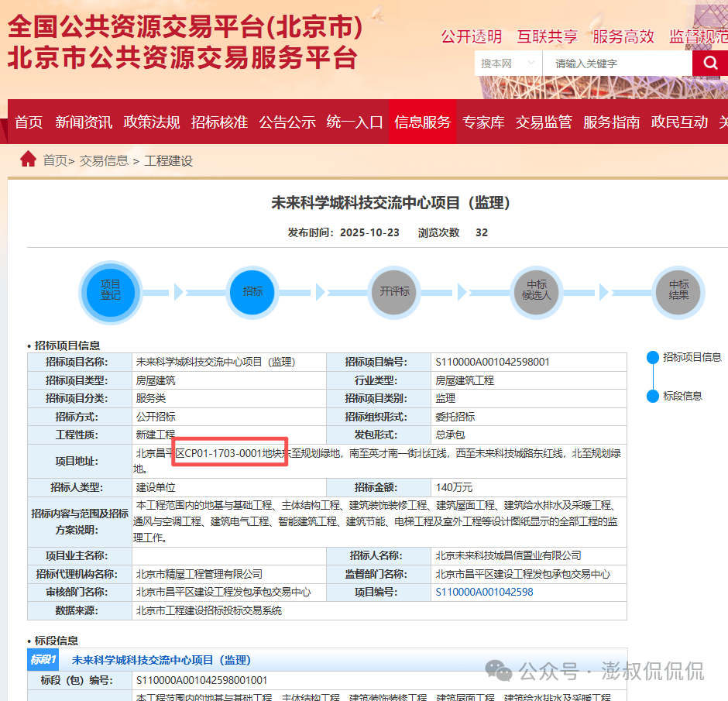Open 首页 in main navigation
The height and width of the screenshot is (701, 728).
(x=29, y=122)
